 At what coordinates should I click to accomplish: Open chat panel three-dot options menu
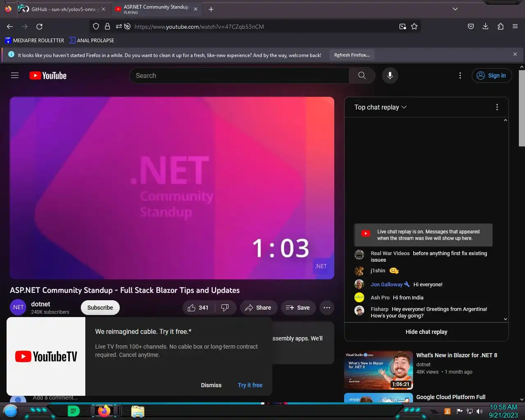coord(497,107)
